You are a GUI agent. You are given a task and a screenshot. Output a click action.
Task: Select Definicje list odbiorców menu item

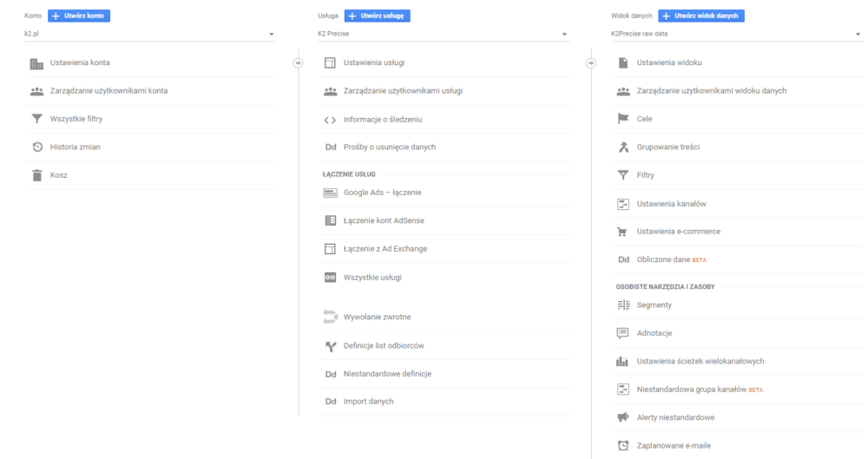383,345
